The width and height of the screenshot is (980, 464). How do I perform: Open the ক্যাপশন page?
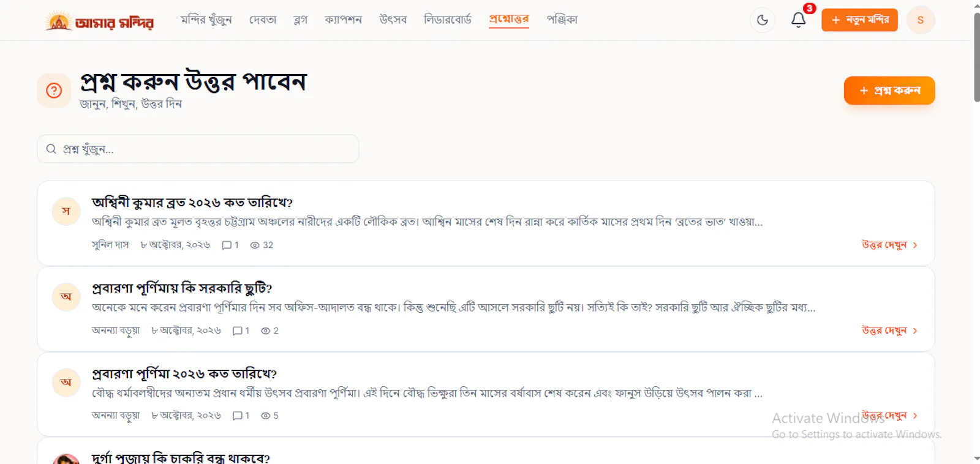344,20
